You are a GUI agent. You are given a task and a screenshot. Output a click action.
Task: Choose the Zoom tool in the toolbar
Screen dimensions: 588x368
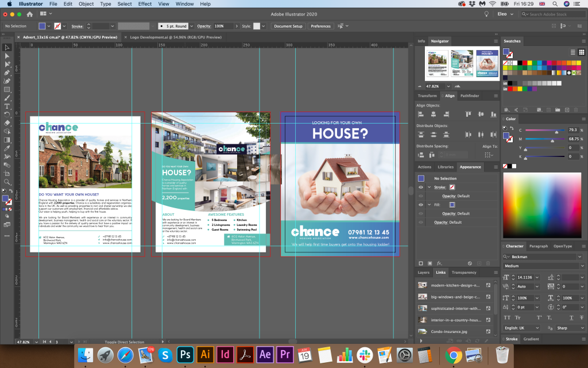click(7, 182)
